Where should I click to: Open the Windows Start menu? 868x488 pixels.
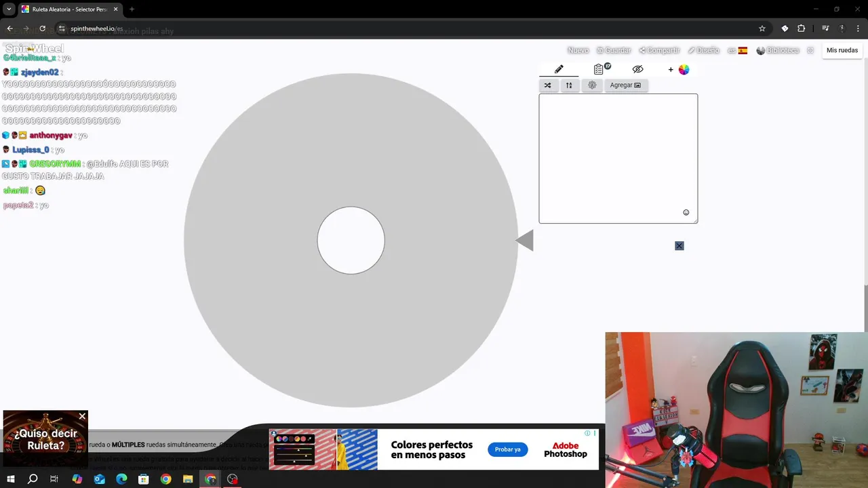point(11,479)
